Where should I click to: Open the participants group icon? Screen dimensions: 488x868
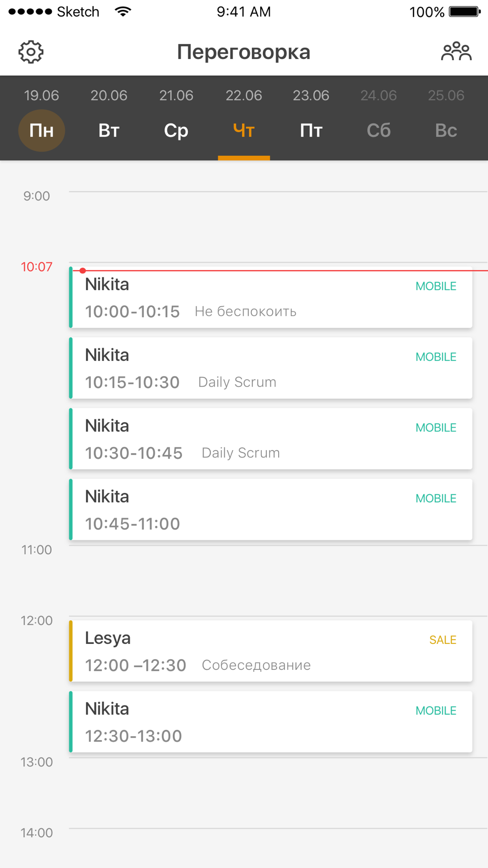(456, 51)
